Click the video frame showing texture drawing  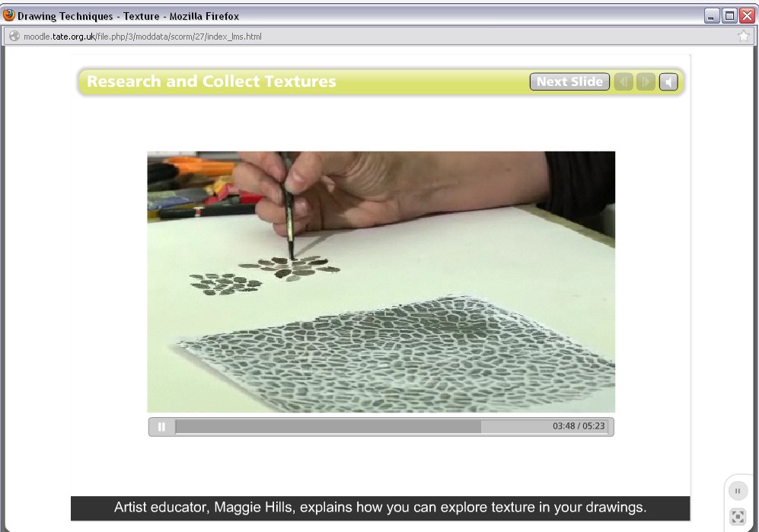tap(381, 282)
